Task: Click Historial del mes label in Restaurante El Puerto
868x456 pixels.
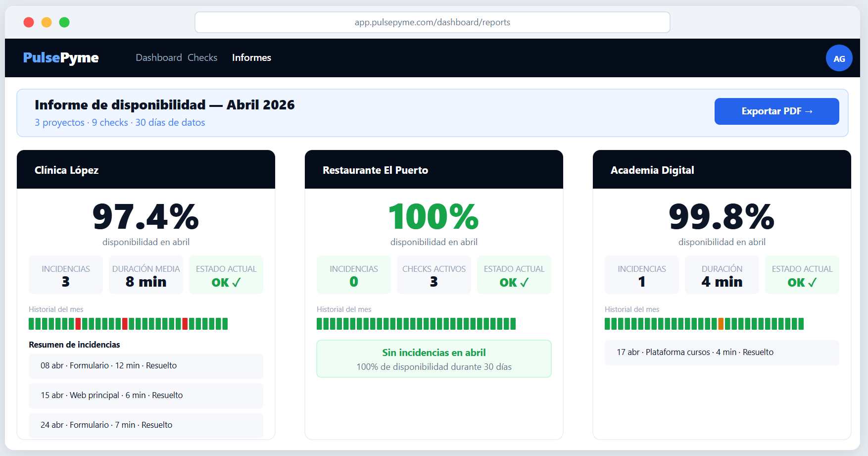Action: (344, 309)
